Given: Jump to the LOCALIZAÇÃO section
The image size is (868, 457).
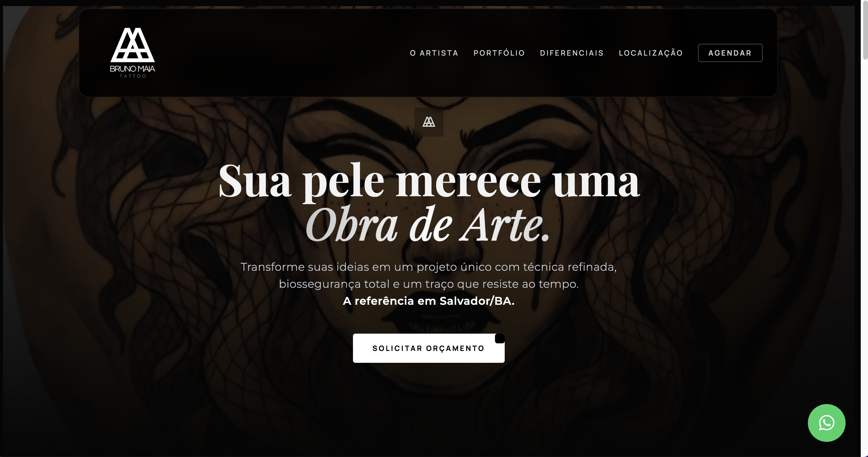Looking at the screenshot, I should pos(651,53).
